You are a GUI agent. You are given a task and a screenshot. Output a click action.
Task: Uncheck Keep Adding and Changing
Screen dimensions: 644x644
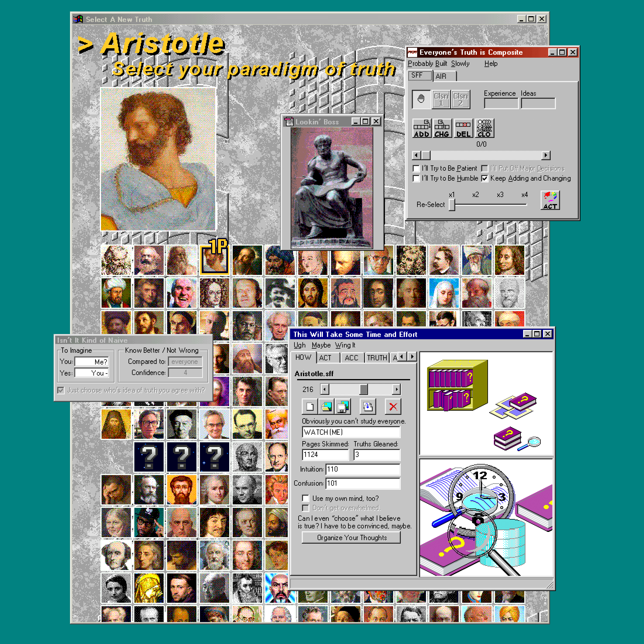(x=485, y=178)
